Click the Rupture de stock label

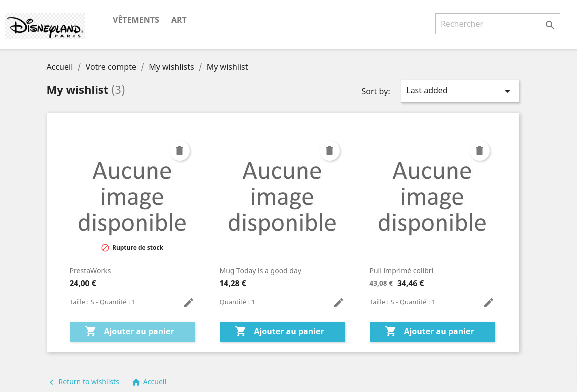[137, 248]
